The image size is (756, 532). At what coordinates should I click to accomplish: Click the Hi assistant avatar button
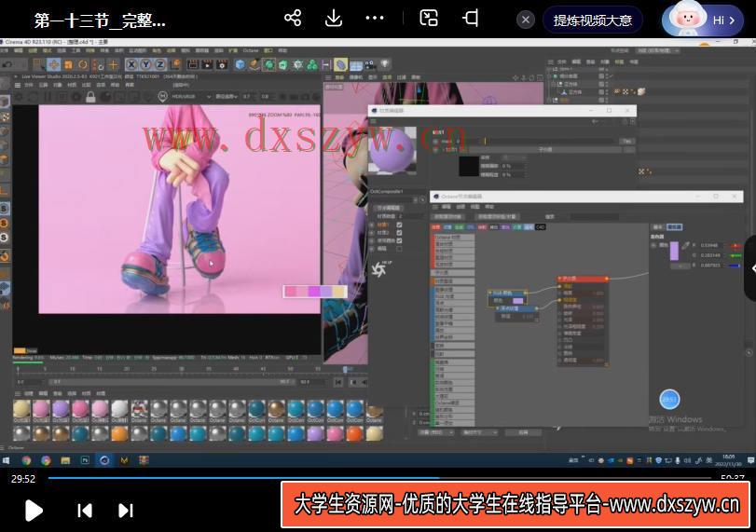pos(703,20)
